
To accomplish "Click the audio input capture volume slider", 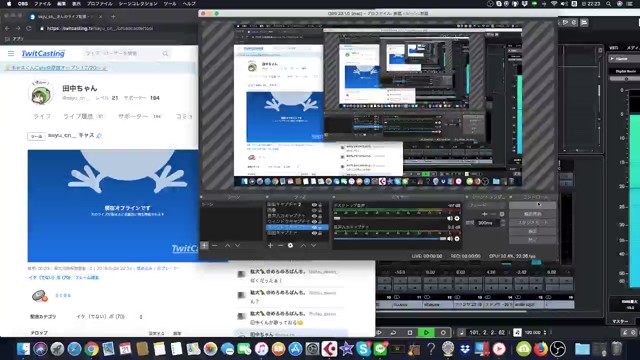I will pyautogui.click(x=390, y=239).
